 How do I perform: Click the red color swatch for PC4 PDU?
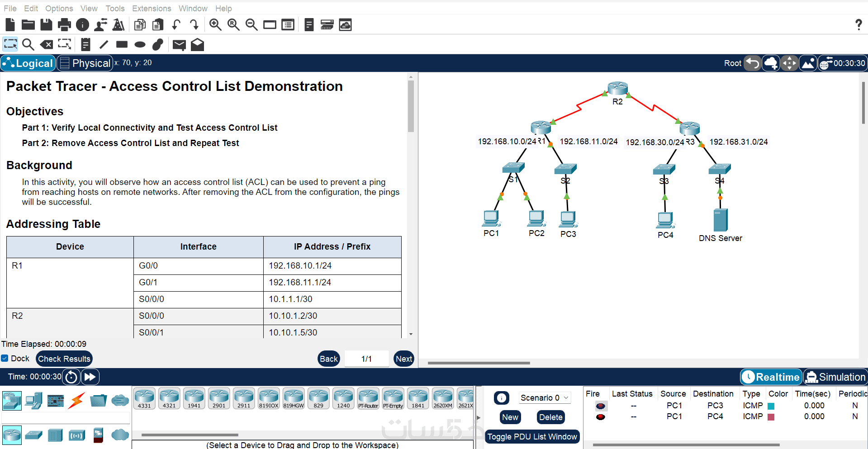[771, 417]
